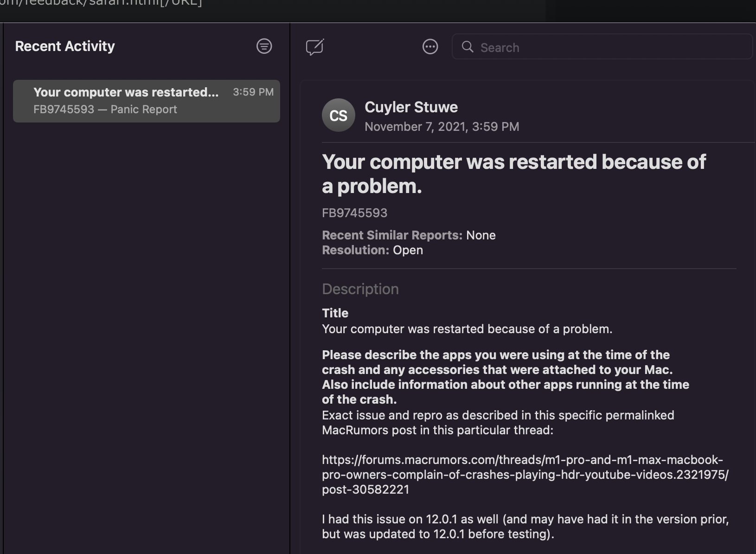Click the November 7, 2021 date text

pos(442,127)
